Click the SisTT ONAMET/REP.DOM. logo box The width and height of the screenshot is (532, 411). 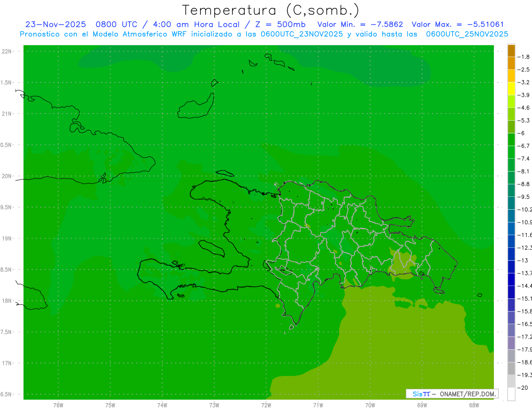(452, 394)
